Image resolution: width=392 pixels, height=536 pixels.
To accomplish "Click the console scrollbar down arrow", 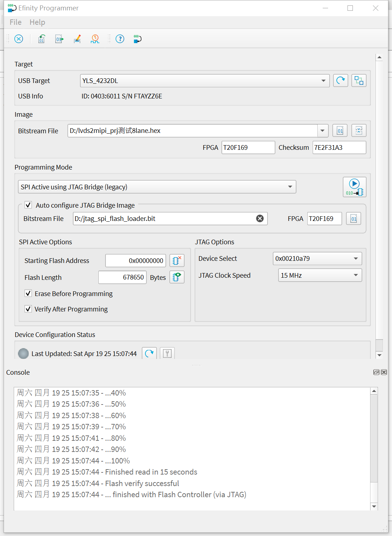I will [x=374, y=506].
